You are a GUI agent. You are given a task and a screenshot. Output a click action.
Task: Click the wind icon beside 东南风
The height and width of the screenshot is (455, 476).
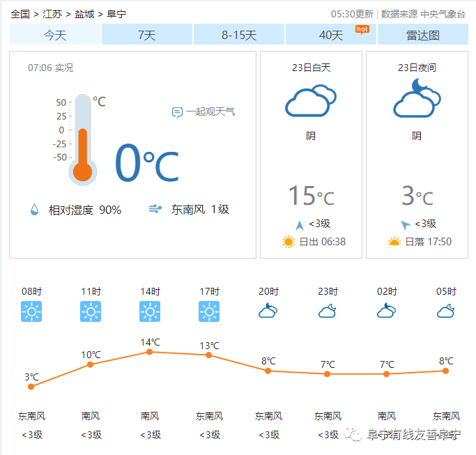click(155, 209)
